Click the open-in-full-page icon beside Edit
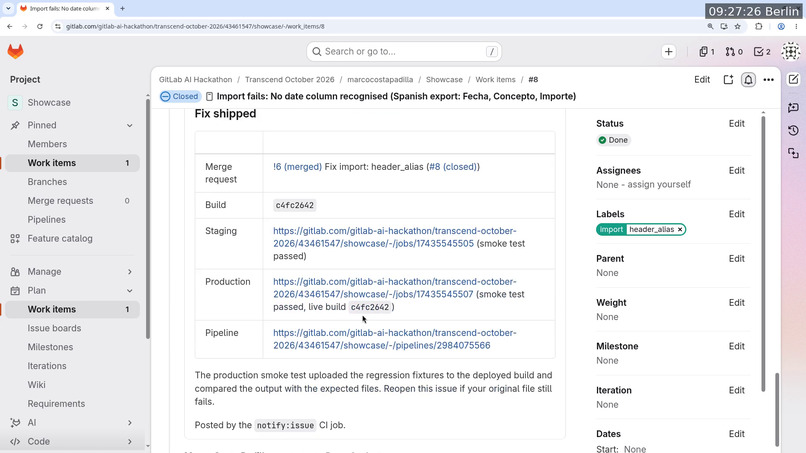 (728, 80)
